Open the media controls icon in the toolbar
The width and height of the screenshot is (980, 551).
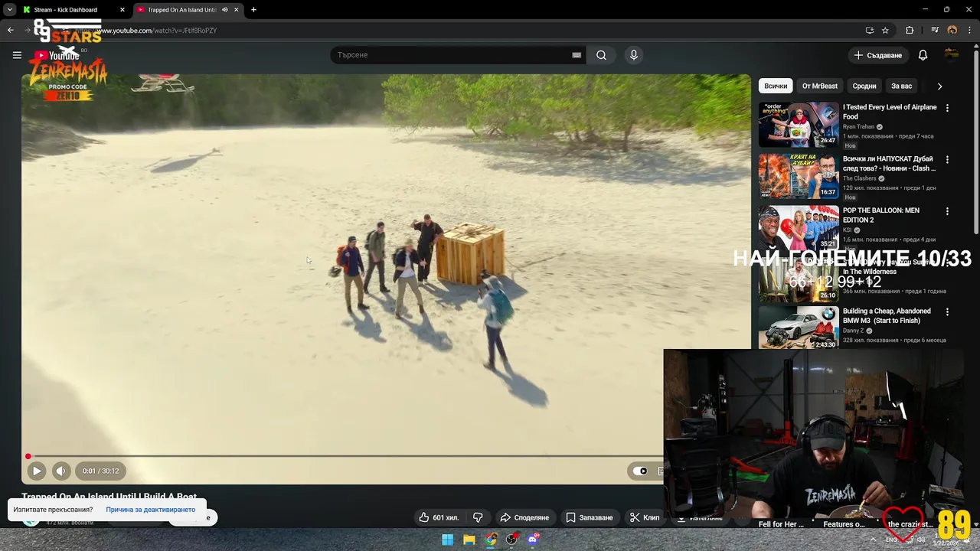point(935,31)
